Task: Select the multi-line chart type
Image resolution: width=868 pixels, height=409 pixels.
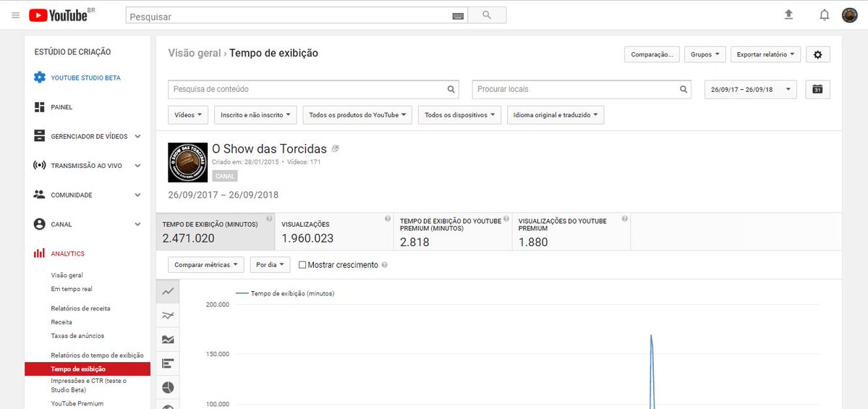Action: (168, 316)
